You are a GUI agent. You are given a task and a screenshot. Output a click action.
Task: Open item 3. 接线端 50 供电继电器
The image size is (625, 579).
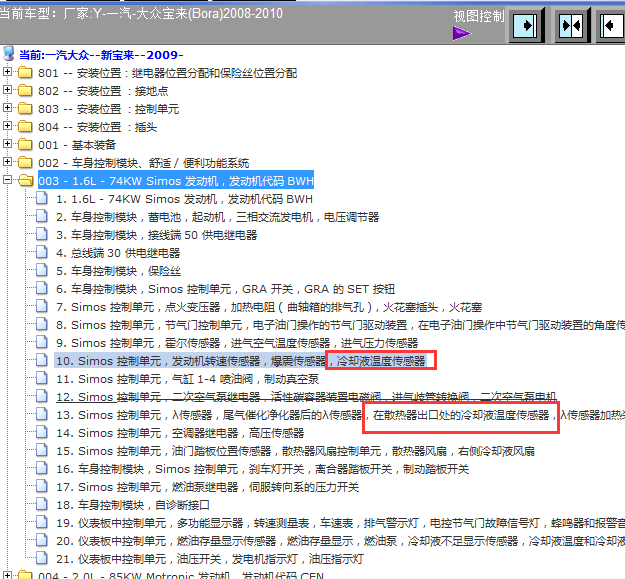pyautogui.click(x=156, y=235)
